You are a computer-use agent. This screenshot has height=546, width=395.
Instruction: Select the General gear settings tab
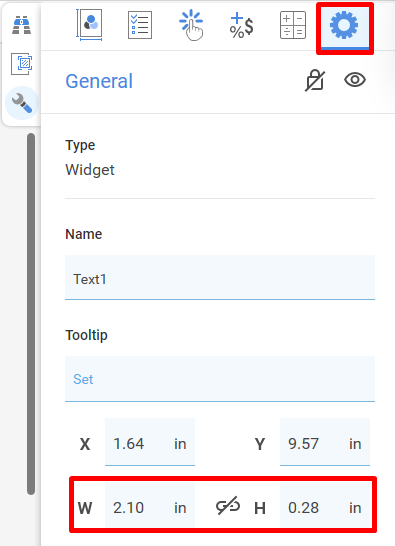point(344,25)
